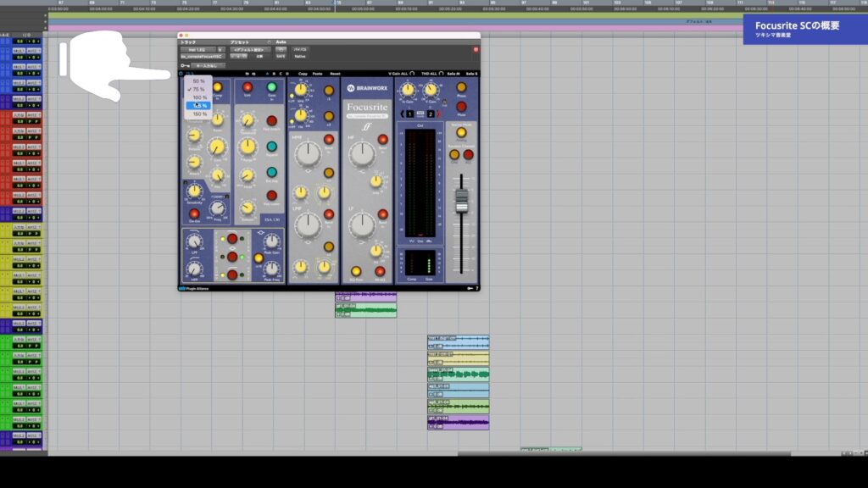Click the automation enable icon under Auto
The image size is (868, 488).
click(x=281, y=49)
